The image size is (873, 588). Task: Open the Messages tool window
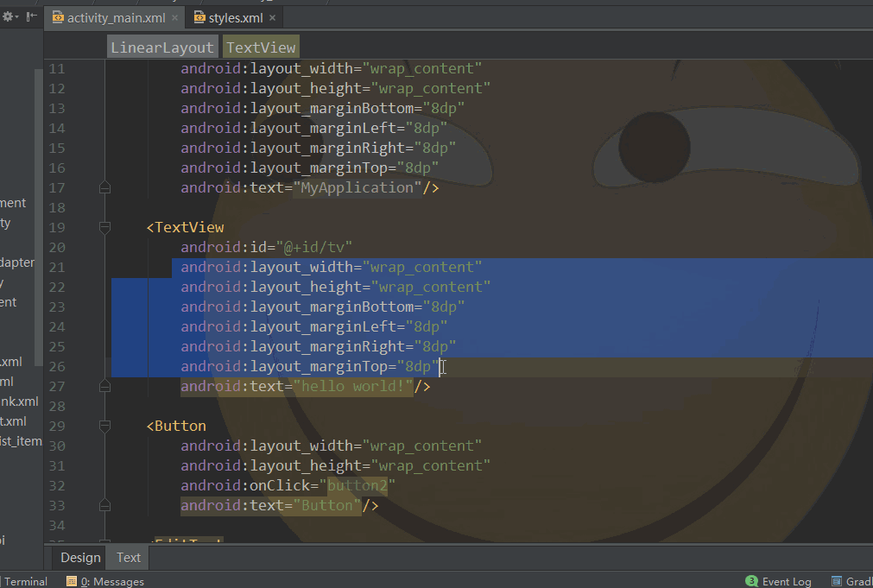point(106,581)
